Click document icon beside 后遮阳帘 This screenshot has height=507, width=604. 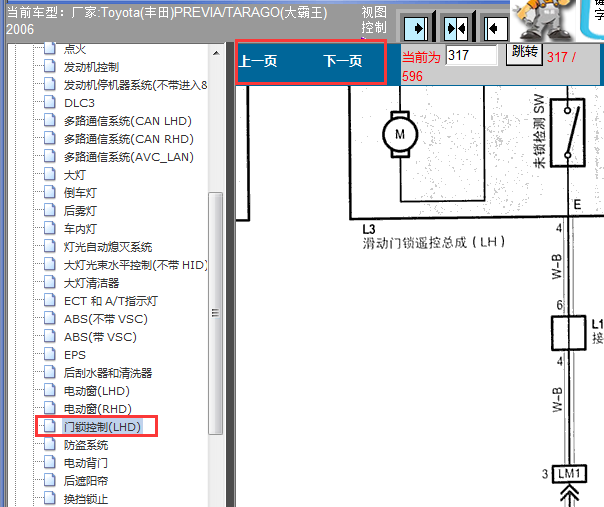[x=50, y=480]
